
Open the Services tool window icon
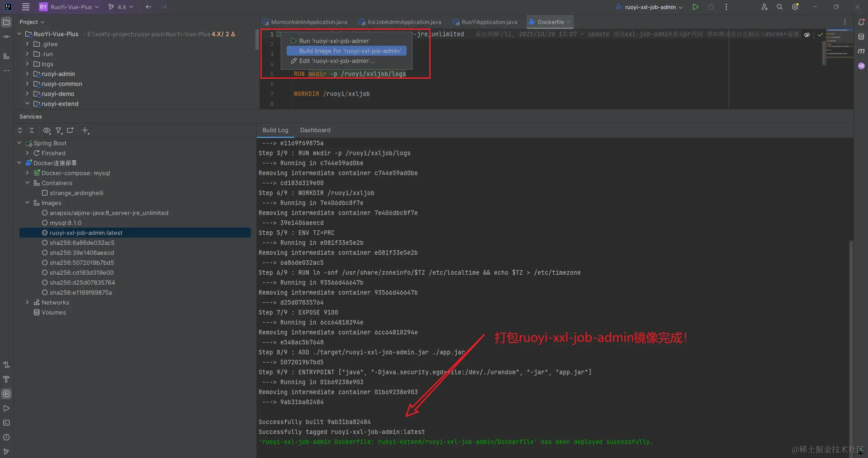[x=6, y=394]
